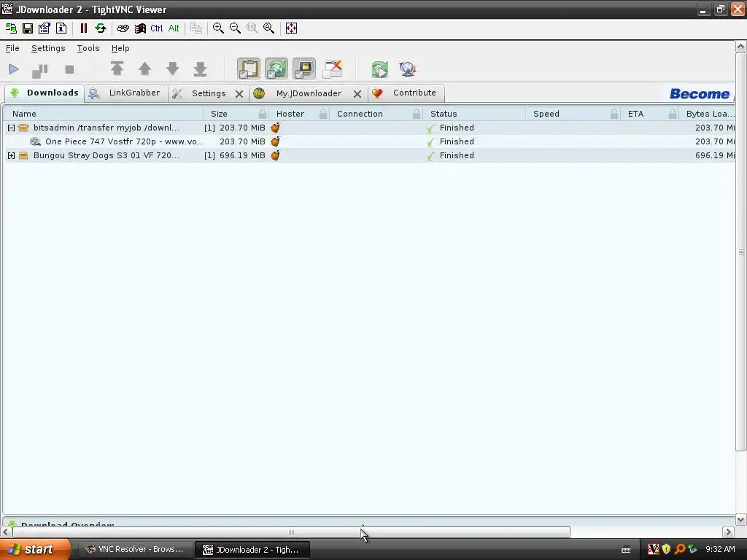Click the lock icon in Speed column
Image resolution: width=747 pixels, height=560 pixels.
click(614, 114)
